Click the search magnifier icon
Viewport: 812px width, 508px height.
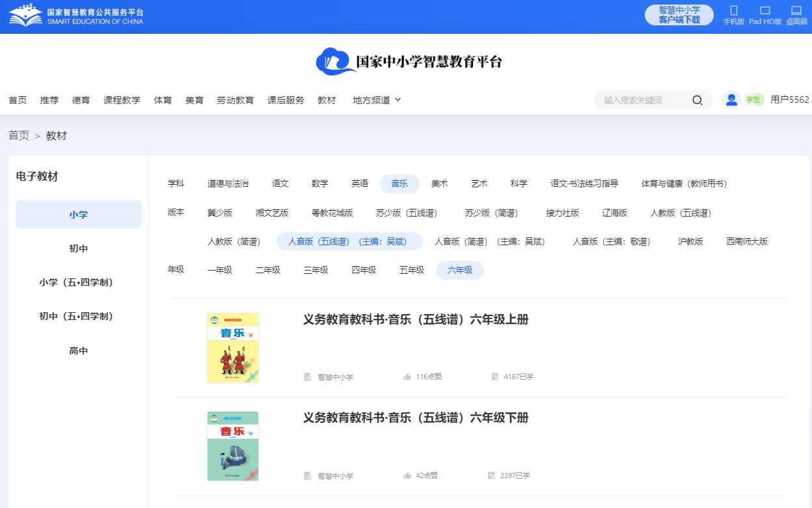point(697,100)
